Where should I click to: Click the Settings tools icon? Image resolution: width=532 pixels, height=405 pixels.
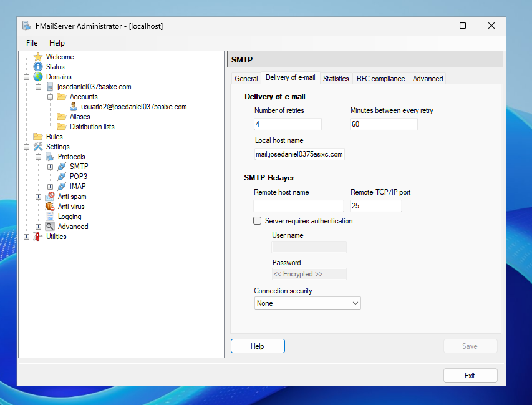(38, 146)
